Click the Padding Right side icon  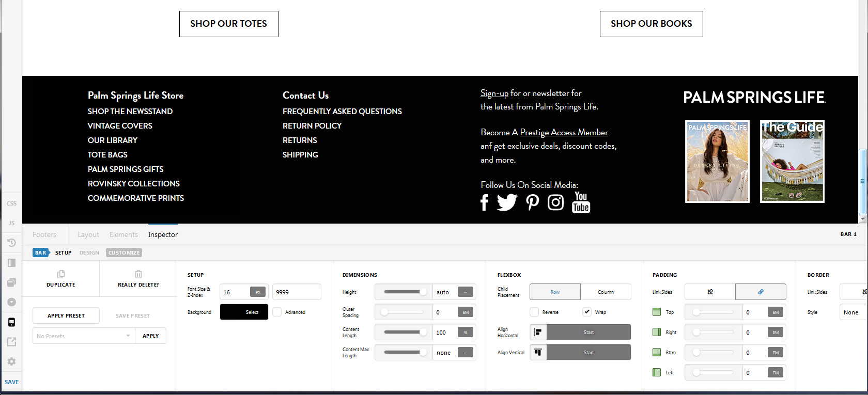coord(657,332)
